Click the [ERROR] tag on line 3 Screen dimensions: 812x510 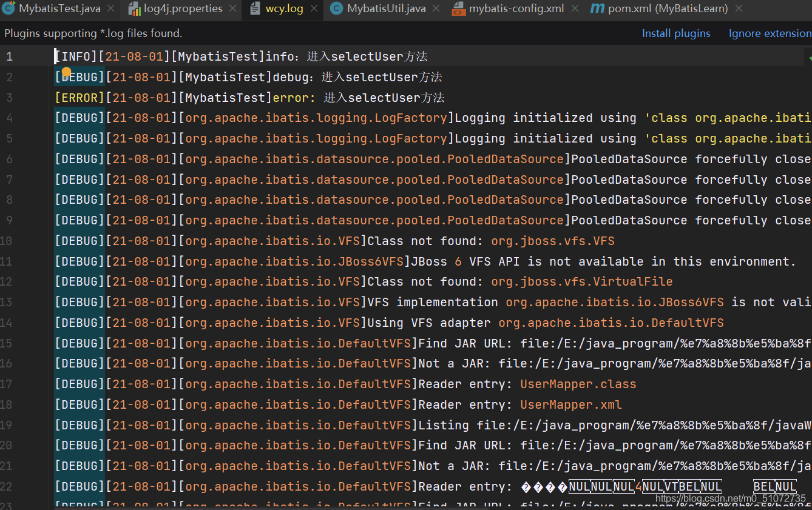(80, 98)
